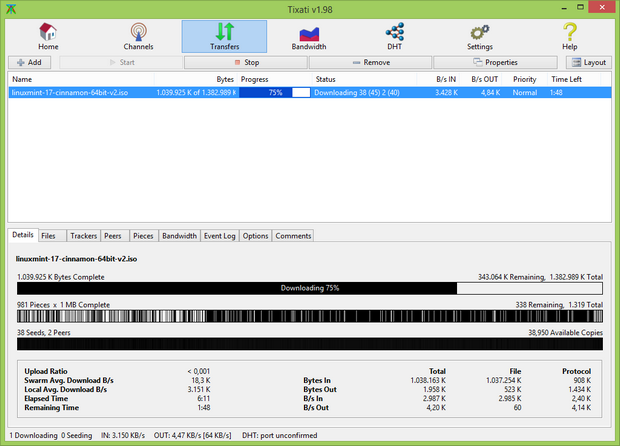
Task: Open the Layout options
Action: (x=589, y=62)
